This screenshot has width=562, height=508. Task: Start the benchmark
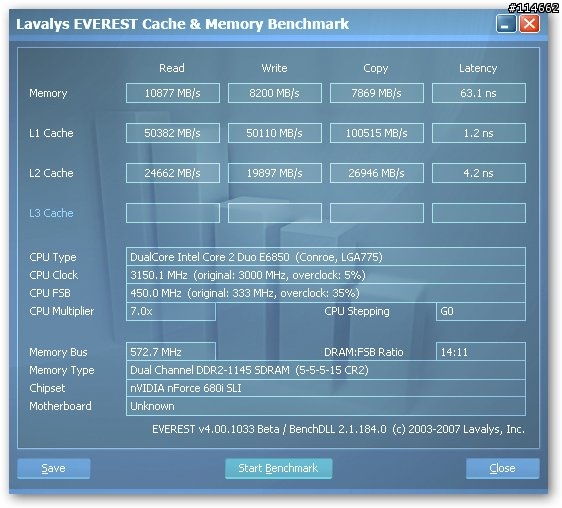coord(278,468)
